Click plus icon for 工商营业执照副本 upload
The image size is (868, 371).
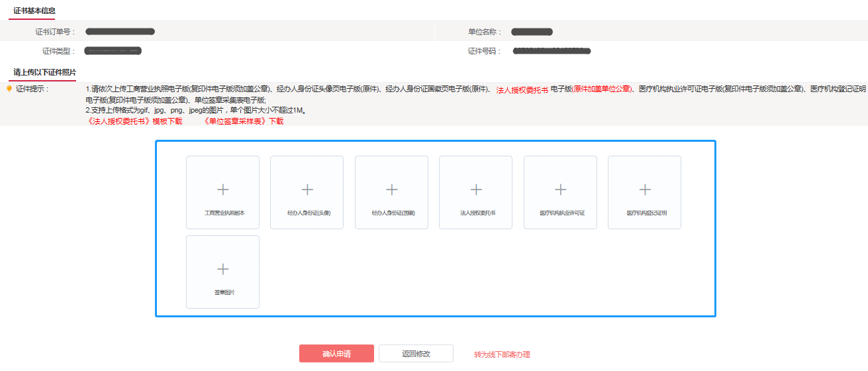coord(222,190)
